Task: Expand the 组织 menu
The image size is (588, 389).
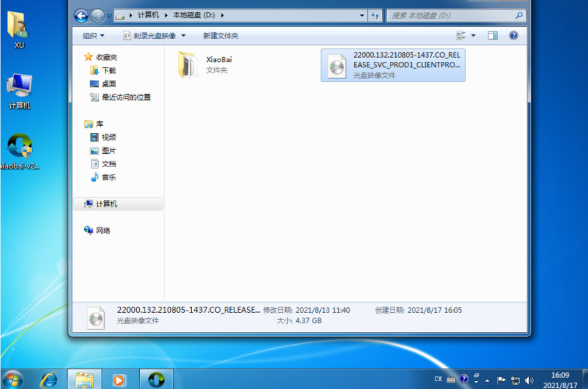Action: pos(94,36)
